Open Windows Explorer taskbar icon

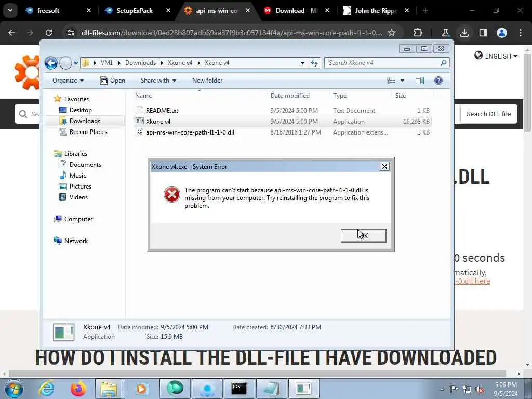[109, 389]
